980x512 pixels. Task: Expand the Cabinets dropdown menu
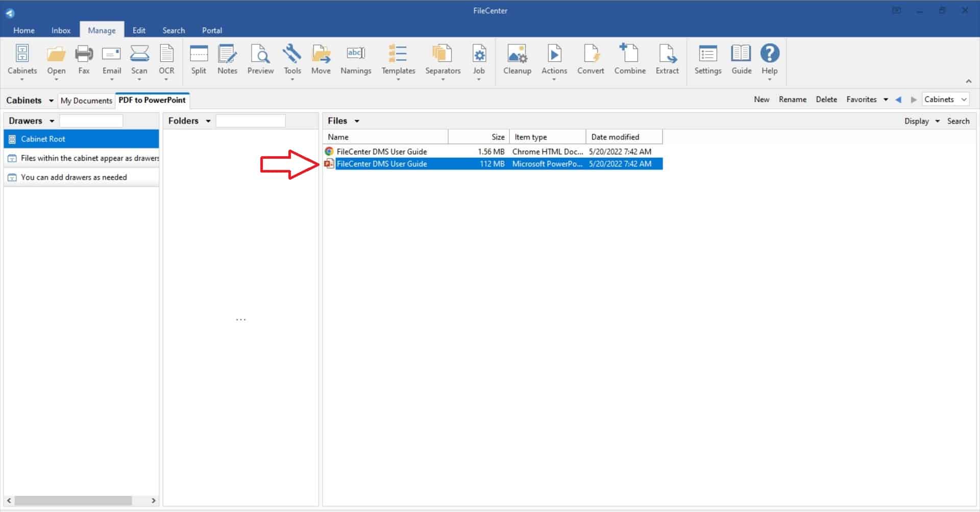point(51,101)
